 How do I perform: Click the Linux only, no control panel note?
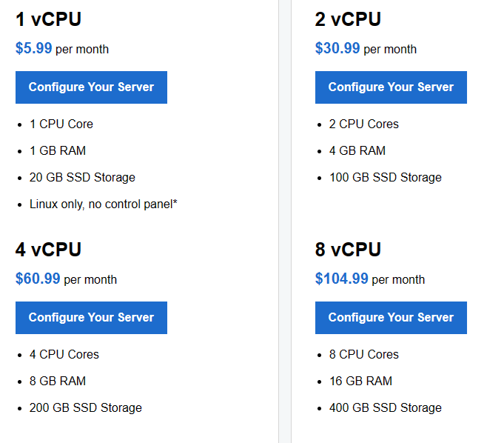tap(103, 204)
